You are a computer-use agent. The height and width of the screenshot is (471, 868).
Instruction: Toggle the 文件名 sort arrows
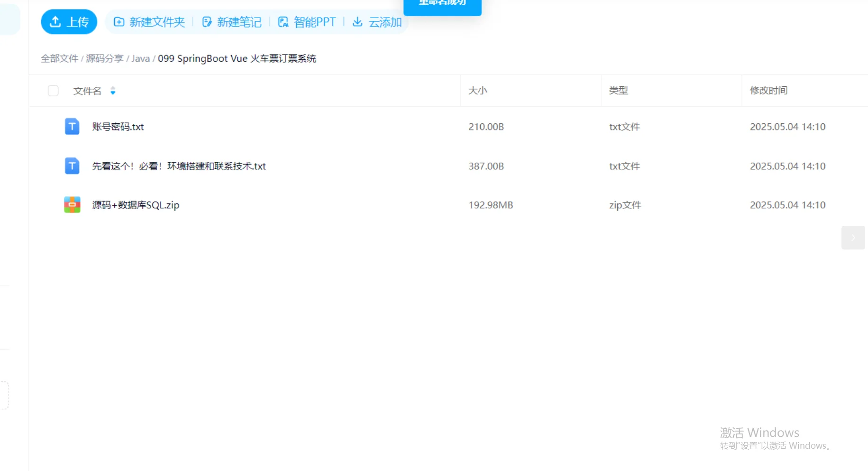click(x=113, y=91)
